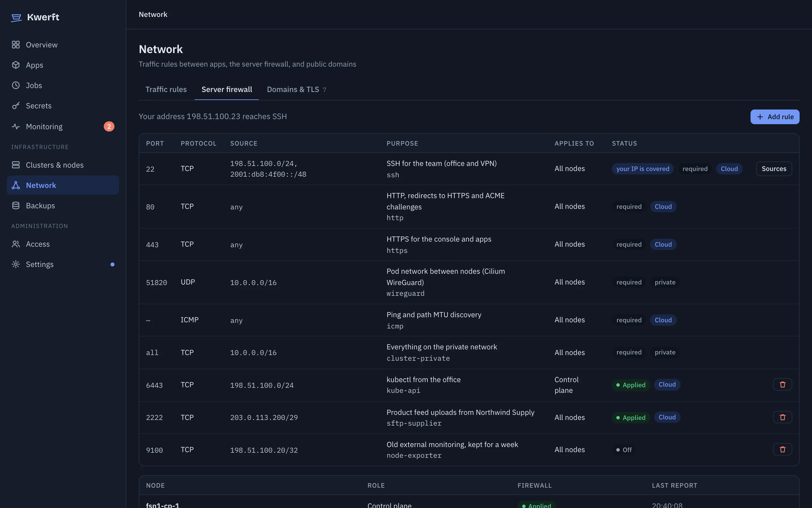The image size is (812, 508).
Task: Open the Domains & TLS tab
Action: [x=296, y=89]
